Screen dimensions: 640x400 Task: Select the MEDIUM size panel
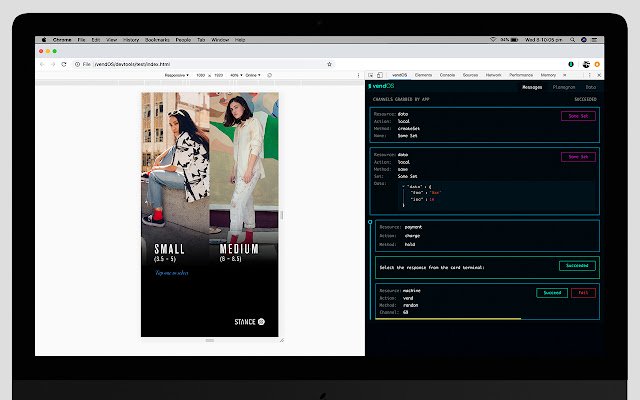click(244, 178)
